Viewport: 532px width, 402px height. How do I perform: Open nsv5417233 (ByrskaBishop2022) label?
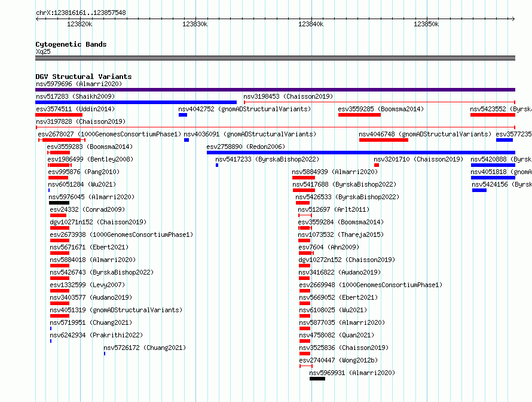267,159
